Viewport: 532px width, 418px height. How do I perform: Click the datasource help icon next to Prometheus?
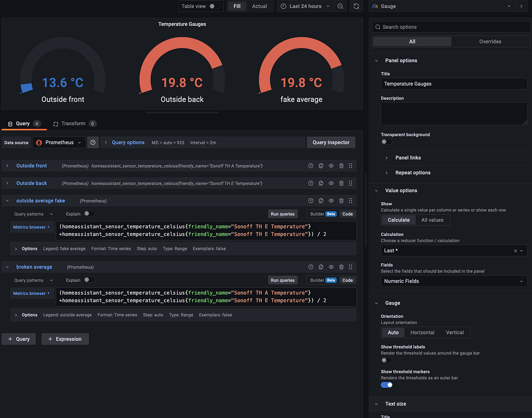92,142
